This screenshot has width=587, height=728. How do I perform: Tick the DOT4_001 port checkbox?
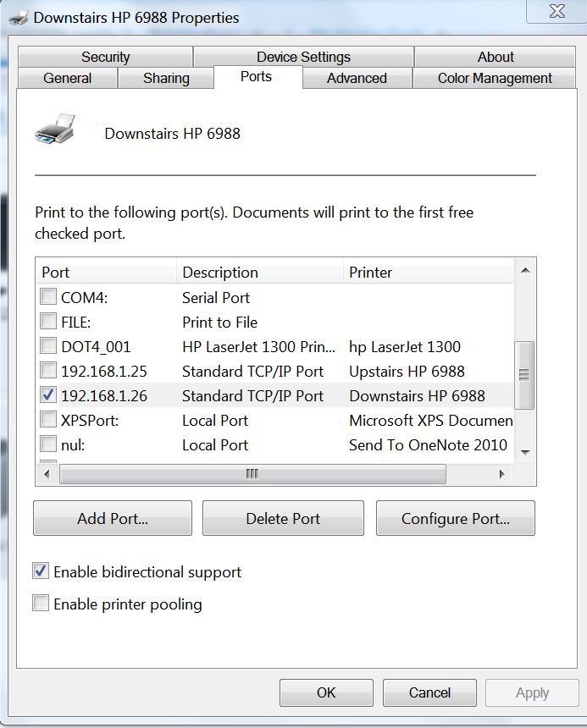click(x=47, y=345)
